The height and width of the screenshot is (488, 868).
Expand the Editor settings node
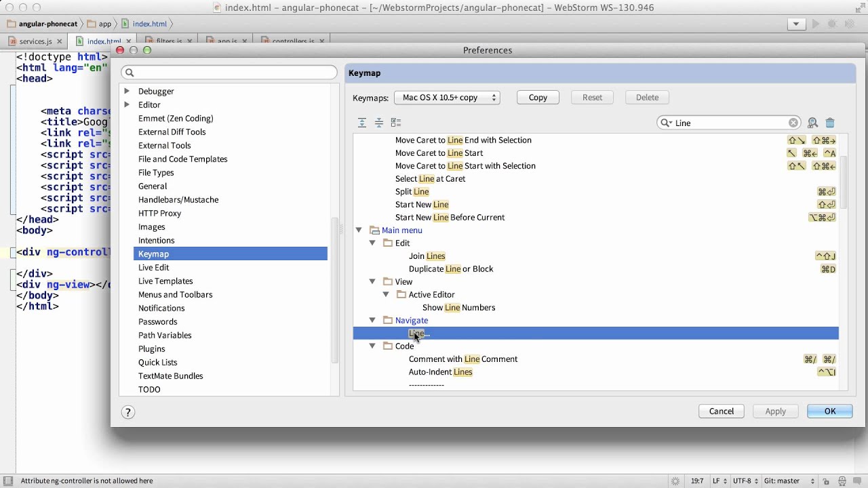click(127, 104)
